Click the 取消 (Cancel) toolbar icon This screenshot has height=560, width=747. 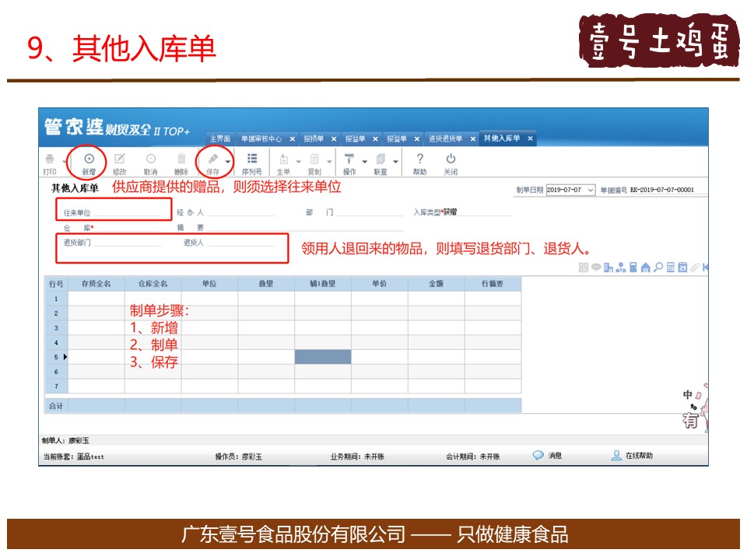150,159
